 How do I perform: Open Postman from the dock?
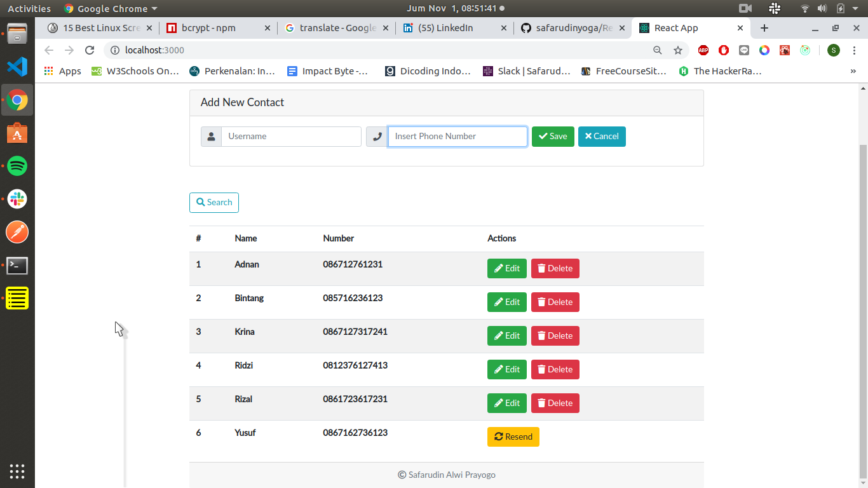click(17, 233)
